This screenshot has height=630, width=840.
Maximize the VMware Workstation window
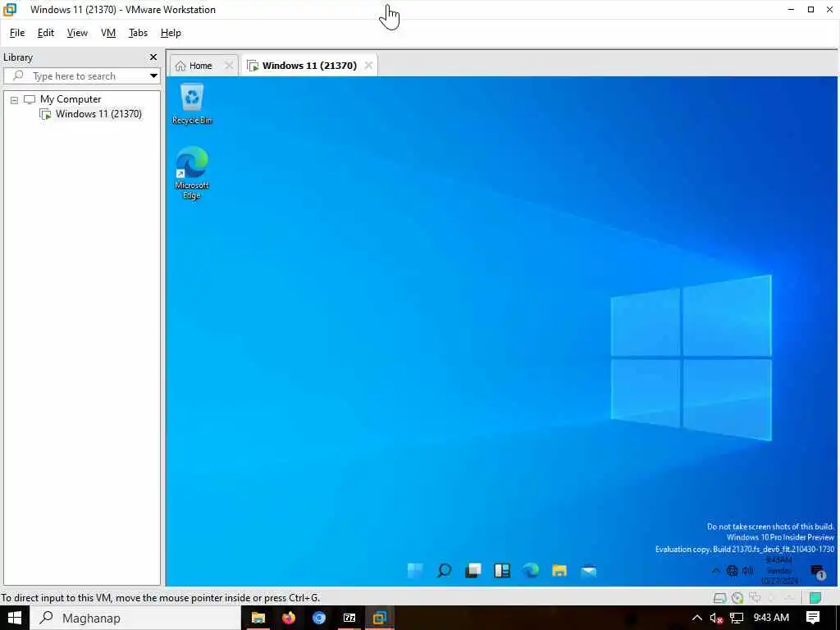click(x=810, y=9)
